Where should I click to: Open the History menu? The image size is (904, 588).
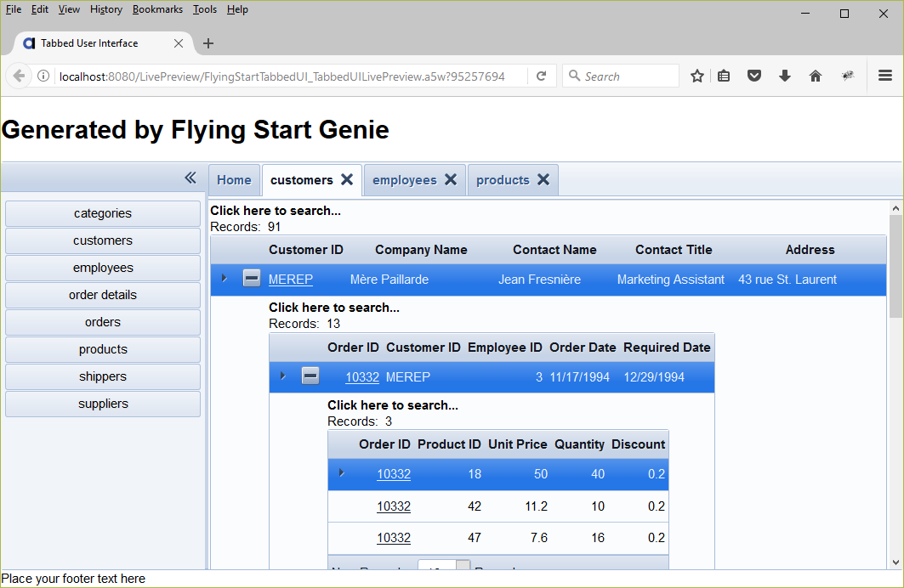pyautogui.click(x=106, y=9)
